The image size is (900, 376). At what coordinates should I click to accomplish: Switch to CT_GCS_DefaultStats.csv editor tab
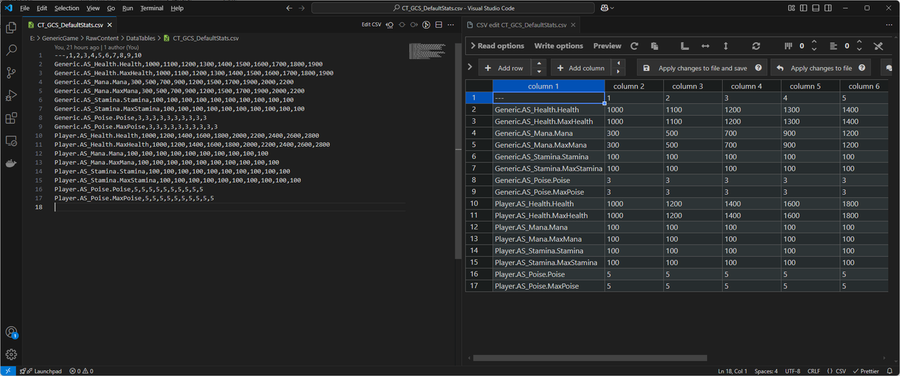point(70,25)
